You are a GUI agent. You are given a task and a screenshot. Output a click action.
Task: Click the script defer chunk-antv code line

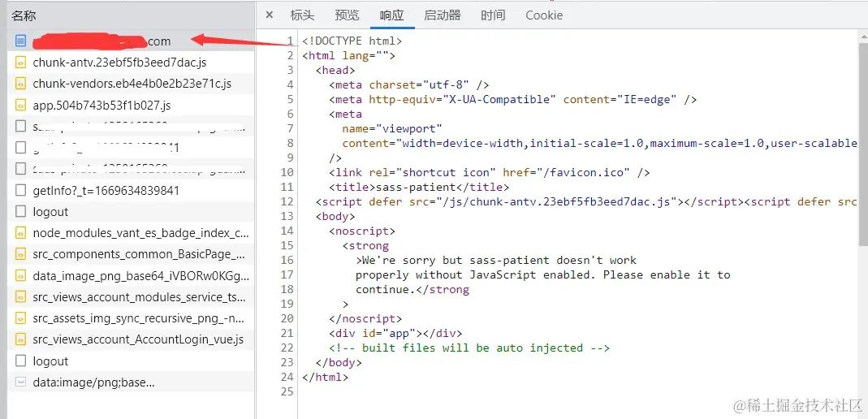pyautogui.click(x=586, y=201)
